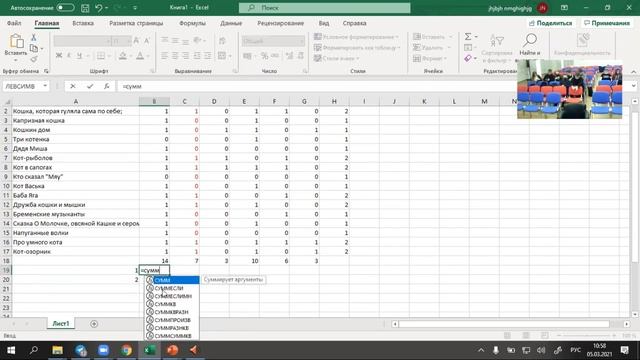The width and height of the screenshot is (640, 360).
Task: Click the File Explorer taskbar icon
Action: [57, 350]
